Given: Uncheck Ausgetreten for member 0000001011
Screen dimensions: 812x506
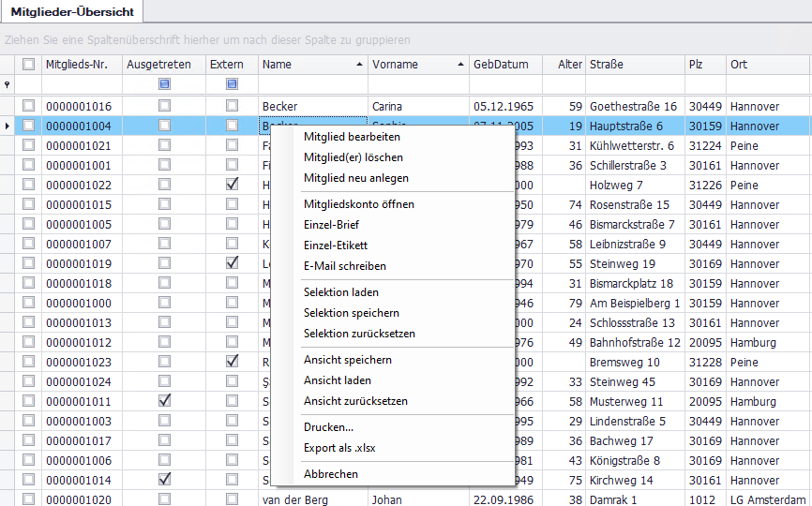Looking at the screenshot, I should (165, 401).
